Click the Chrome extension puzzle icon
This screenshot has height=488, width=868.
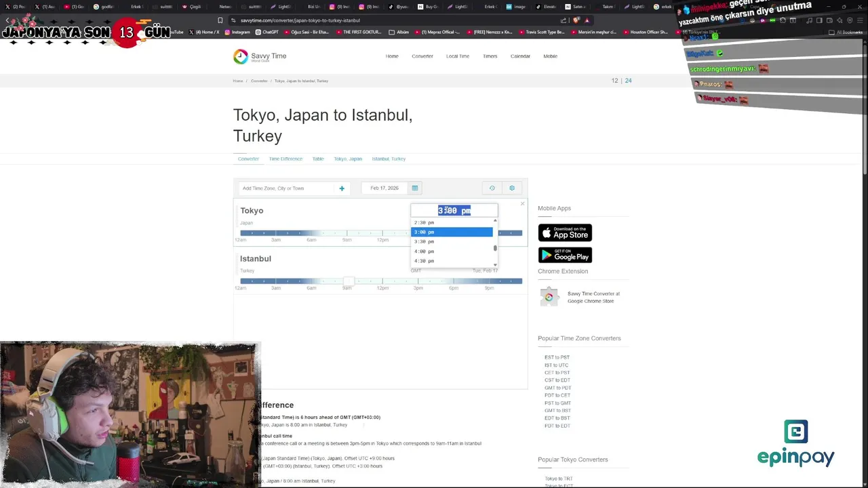pos(549,297)
